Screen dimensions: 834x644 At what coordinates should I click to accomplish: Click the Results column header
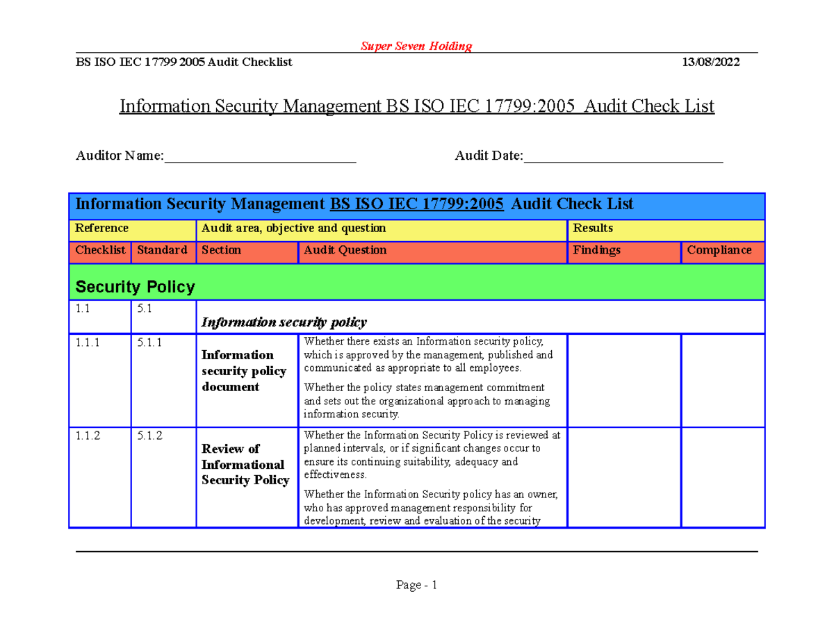click(592, 228)
